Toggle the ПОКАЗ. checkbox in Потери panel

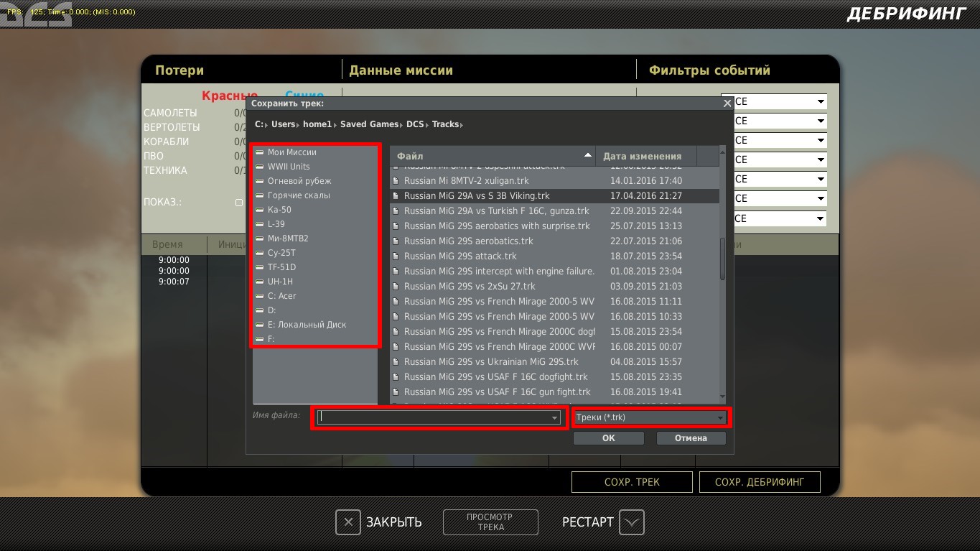[239, 203]
